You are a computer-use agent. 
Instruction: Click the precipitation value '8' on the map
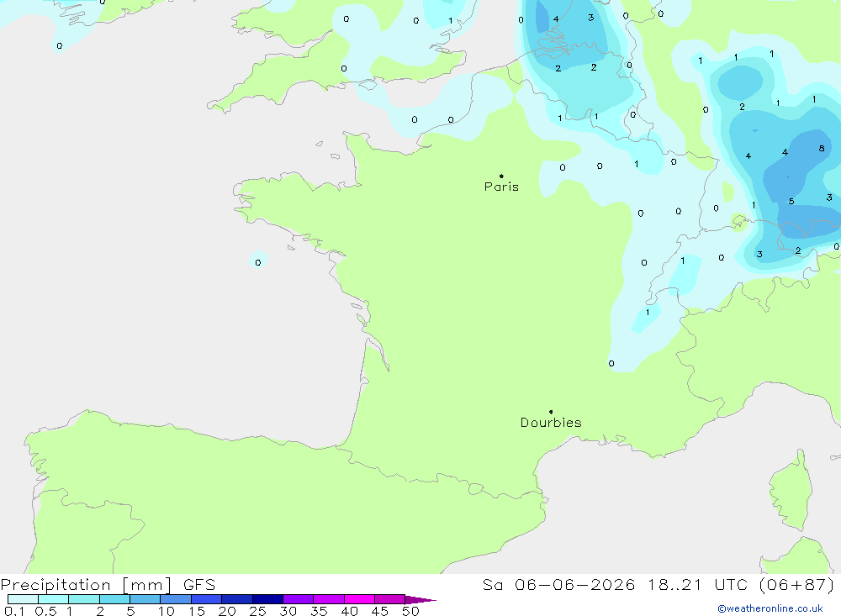click(x=822, y=149)
